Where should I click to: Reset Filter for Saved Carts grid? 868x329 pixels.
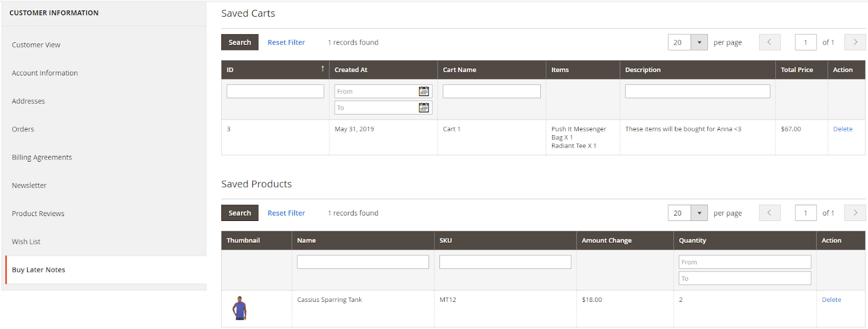(x=286, y=42)
